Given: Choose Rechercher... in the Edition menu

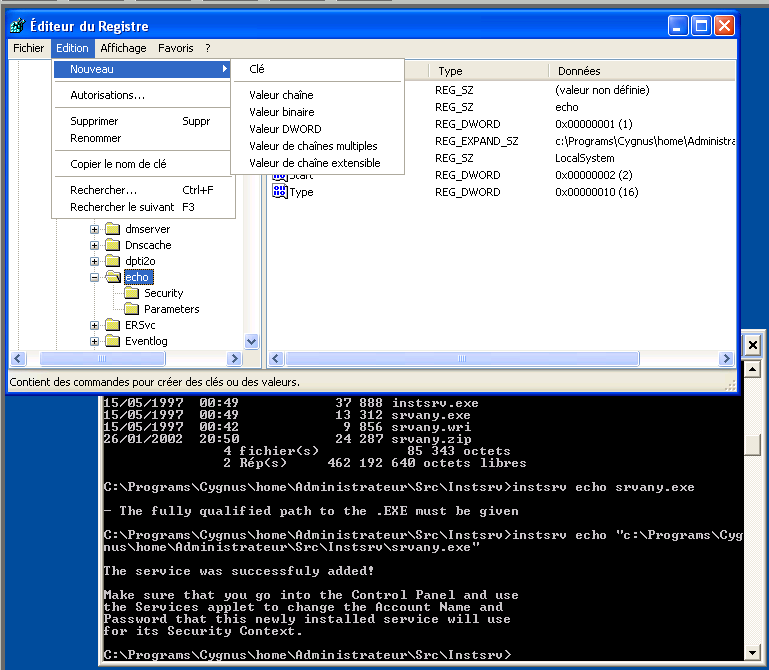Looking at the screenshot, I should pos(142,190).
